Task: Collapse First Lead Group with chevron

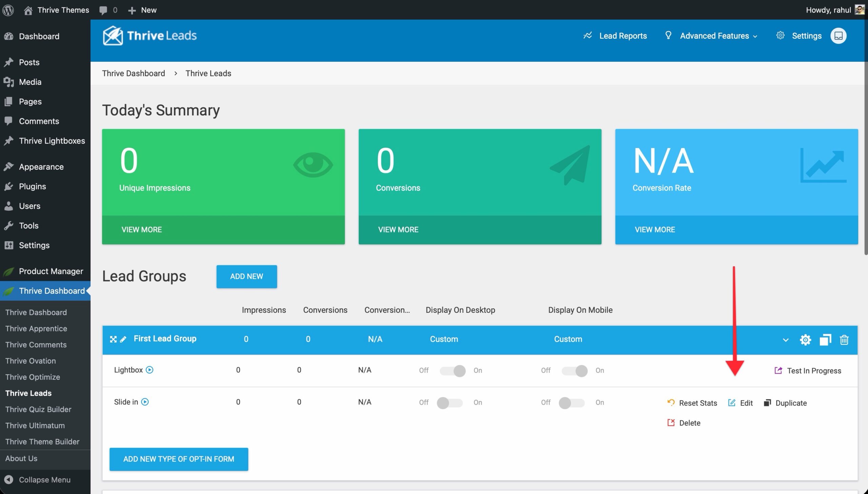Action: tap(785, 340)
